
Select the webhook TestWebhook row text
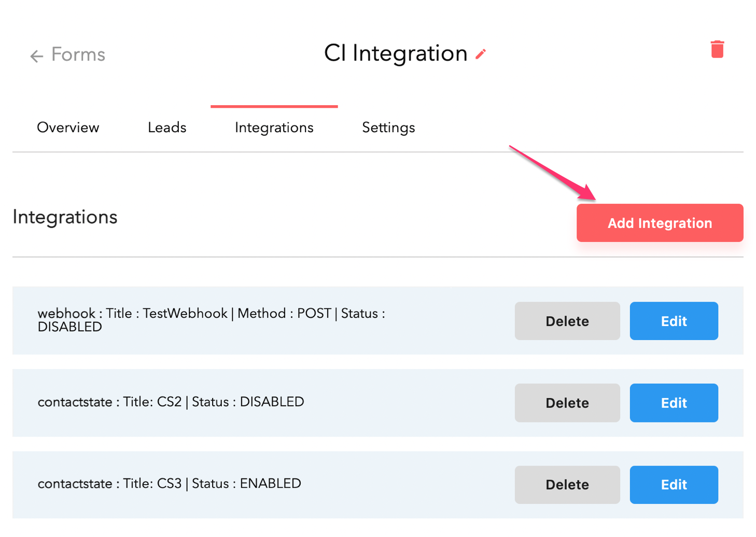[212, 320]
